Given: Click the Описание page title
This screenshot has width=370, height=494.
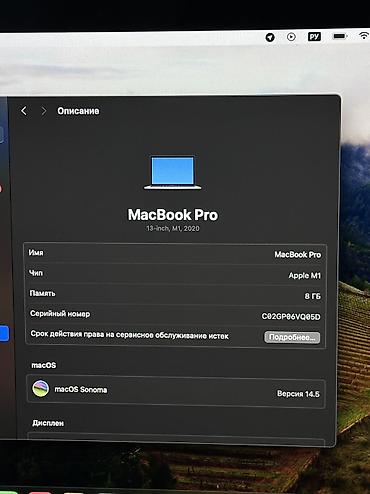Looking at the screenshot, I should [x=78, y=111].
